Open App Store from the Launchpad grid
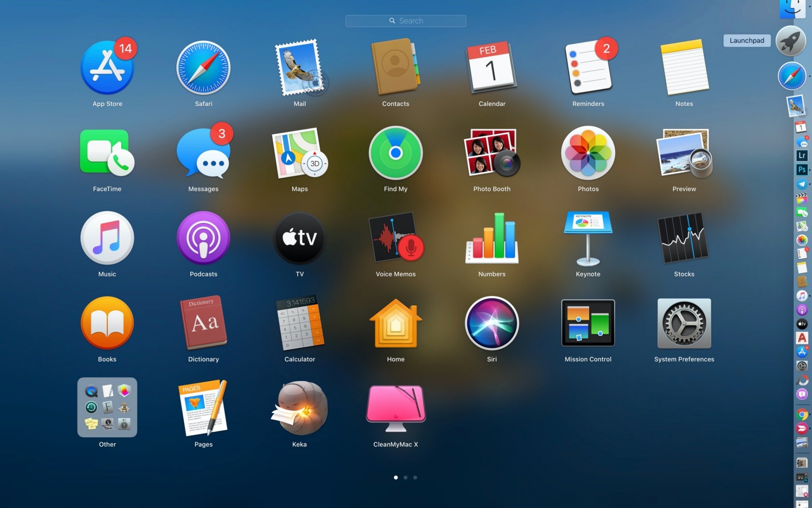This screenshot has height=508, width=812. (x=107, y=68)
